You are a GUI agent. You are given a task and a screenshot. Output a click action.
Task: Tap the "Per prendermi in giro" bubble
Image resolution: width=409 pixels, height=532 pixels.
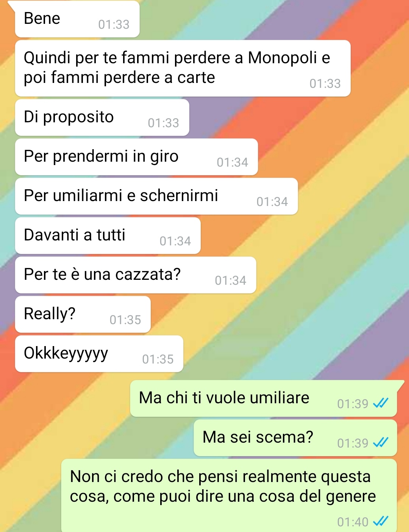tap(136, 157)
